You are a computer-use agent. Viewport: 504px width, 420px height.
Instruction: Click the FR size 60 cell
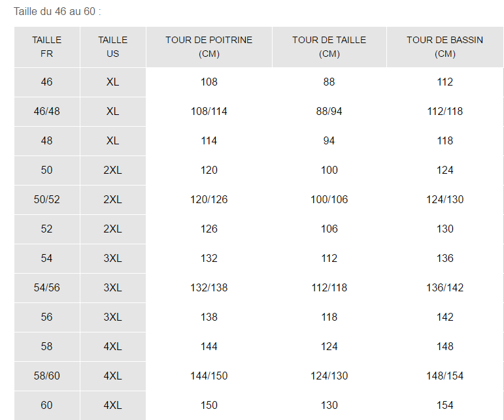pyautogui.click(x=46, y=405)
